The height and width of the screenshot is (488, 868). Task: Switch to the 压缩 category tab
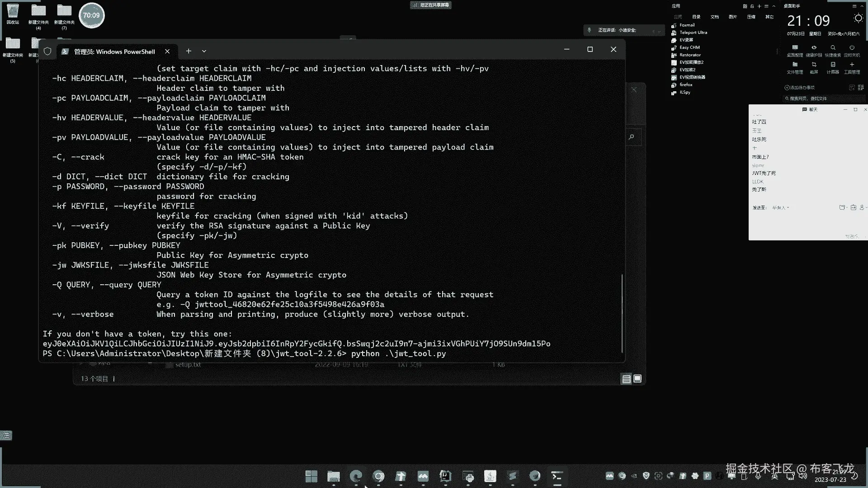[751, 17]
